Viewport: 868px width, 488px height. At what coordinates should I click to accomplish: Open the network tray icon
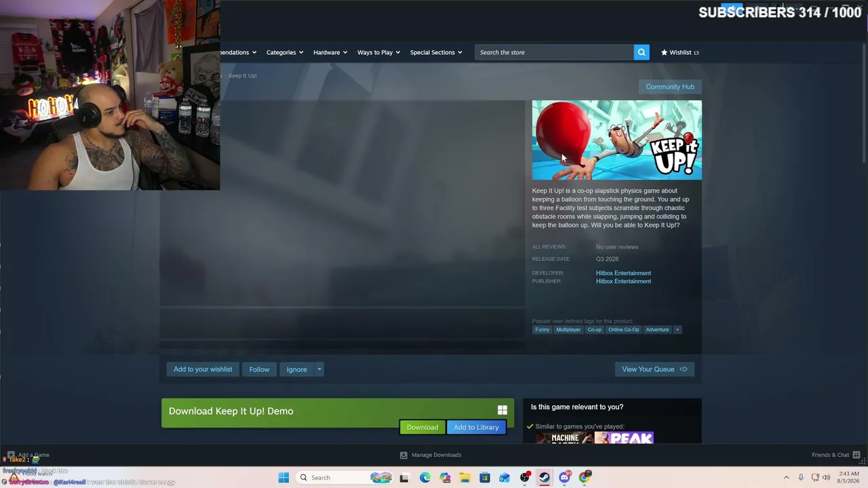click(815, 477)
